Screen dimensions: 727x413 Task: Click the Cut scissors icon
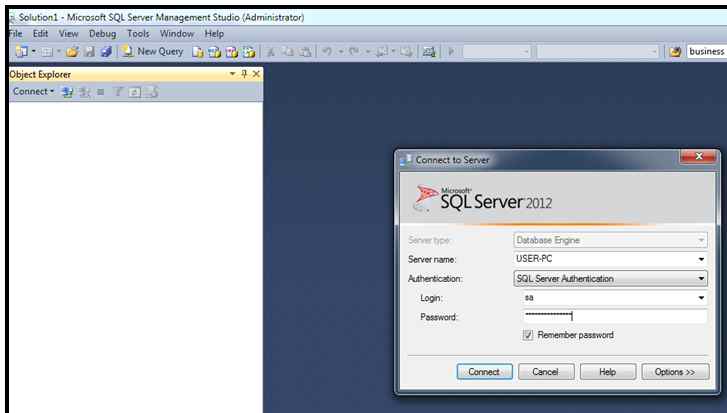270,52
